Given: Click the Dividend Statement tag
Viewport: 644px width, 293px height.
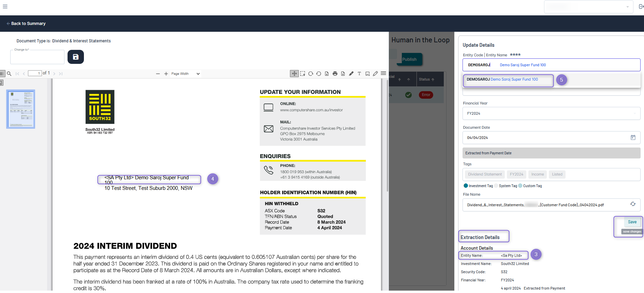Looking at the screenshot, I should [485, 175].
